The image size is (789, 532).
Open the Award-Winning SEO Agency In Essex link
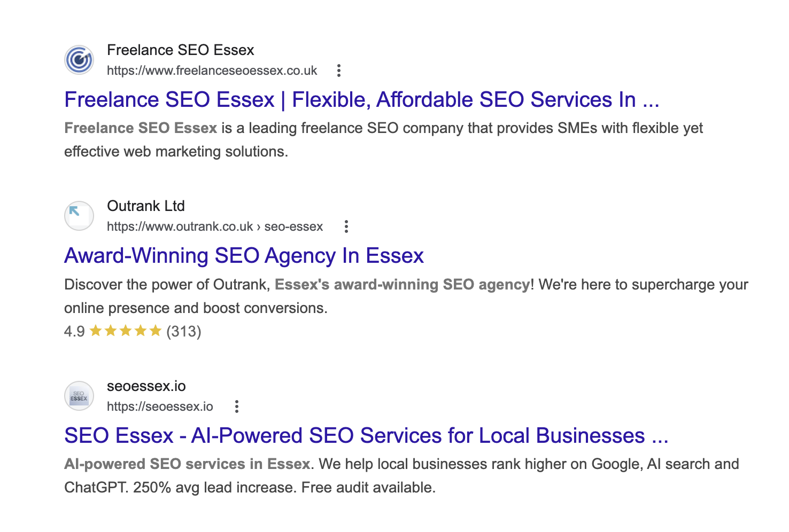click(x=243, y=255)
